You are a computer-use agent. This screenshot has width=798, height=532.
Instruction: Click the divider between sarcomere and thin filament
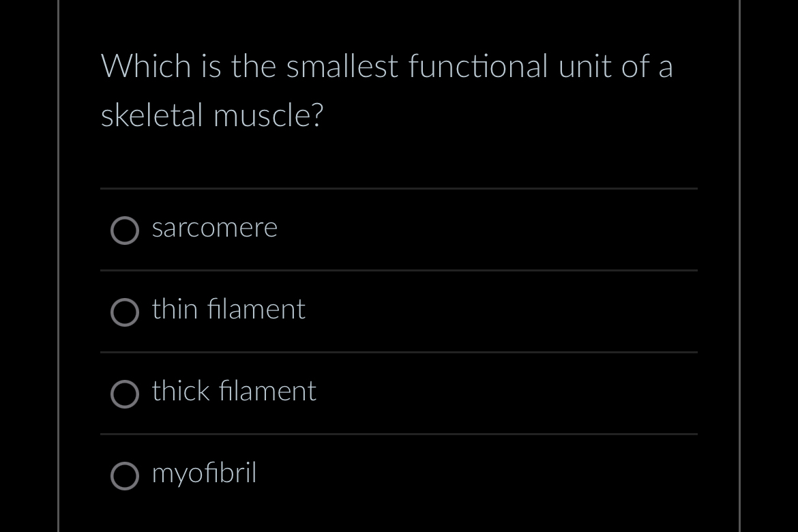click(399, 270)
